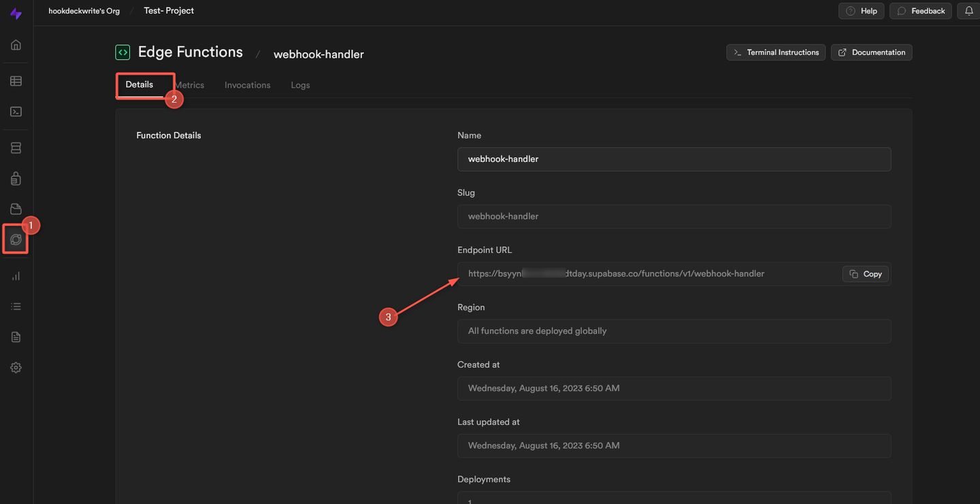Click the webhook-handler Name field
The width and height of the screenshot is (980, 504).
click(x=674, y=158)
